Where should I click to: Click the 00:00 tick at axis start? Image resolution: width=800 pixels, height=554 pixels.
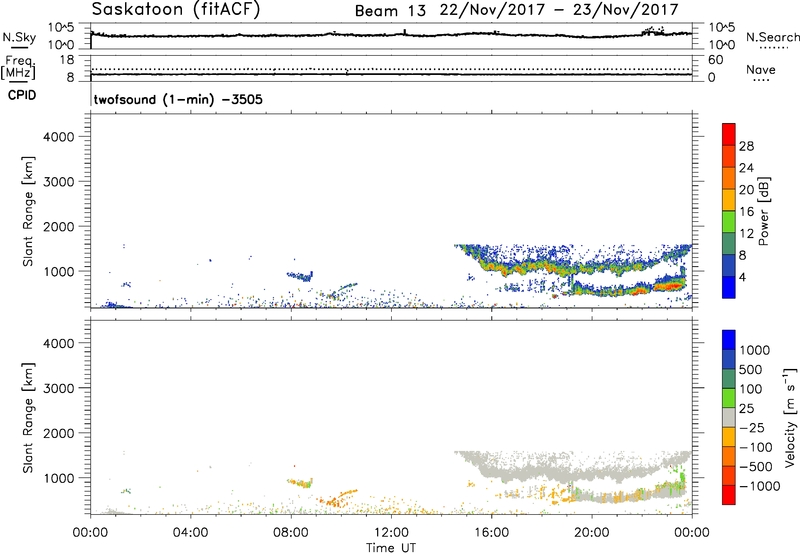[90, 533]
